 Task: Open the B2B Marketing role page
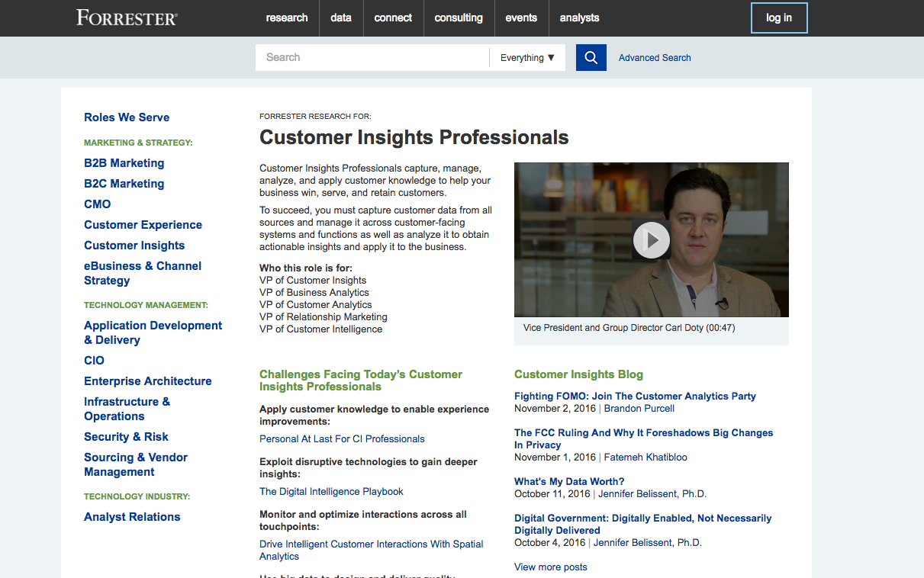[124, 162]
